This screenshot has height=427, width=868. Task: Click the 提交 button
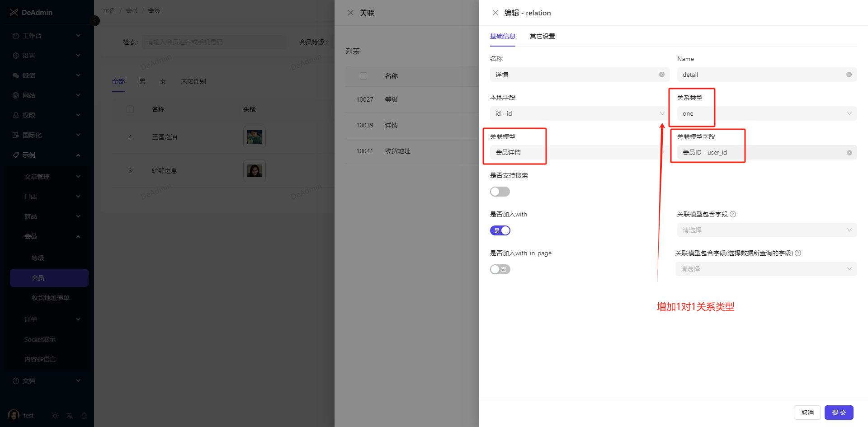click(839, 413)
